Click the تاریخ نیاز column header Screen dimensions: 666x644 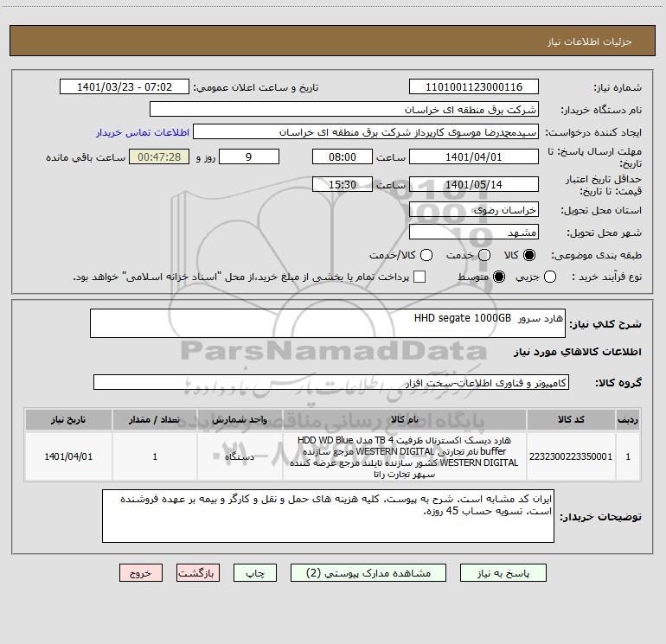[x=68, y=419]
